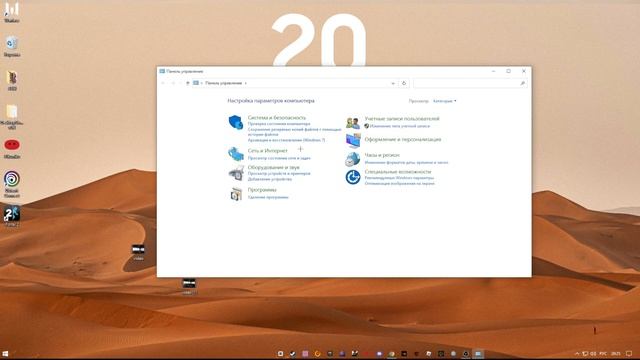Open the notification center icon in taskbar

[629, 353]
